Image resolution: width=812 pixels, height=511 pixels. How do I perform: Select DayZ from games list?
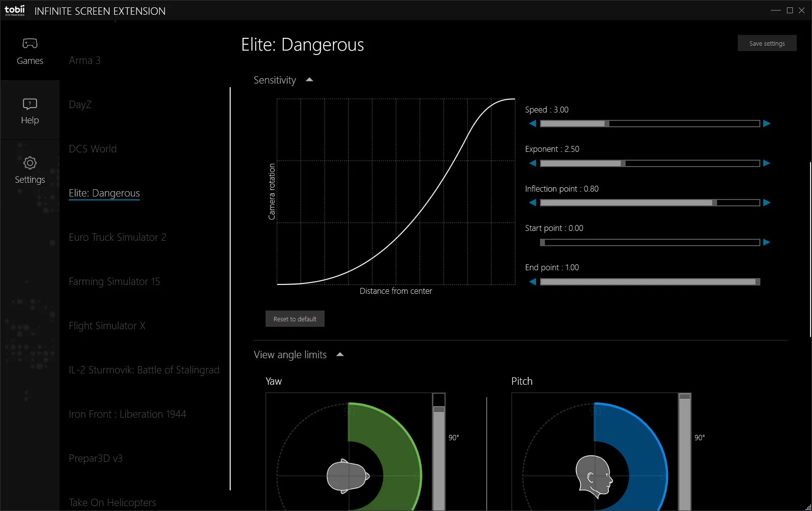coord(80,105)
